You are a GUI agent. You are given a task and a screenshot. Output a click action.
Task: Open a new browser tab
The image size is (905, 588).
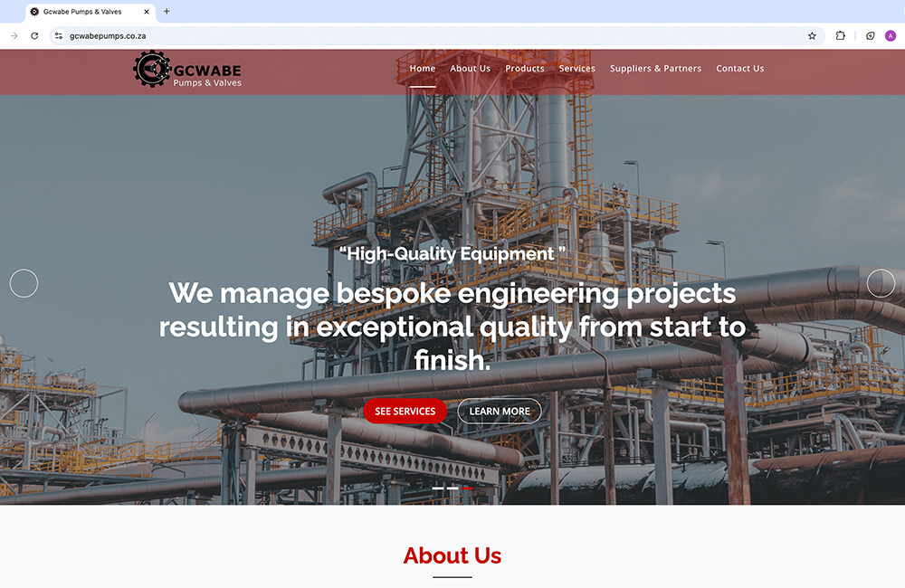point(167,11)
